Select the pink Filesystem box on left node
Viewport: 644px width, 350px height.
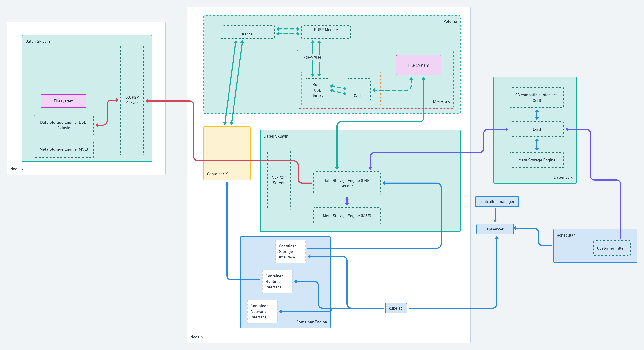(x=63, y=101)
